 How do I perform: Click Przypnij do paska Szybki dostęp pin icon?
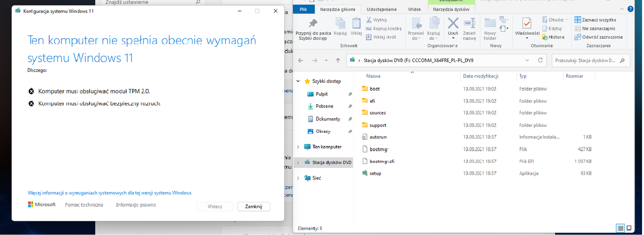pos(313,23)
